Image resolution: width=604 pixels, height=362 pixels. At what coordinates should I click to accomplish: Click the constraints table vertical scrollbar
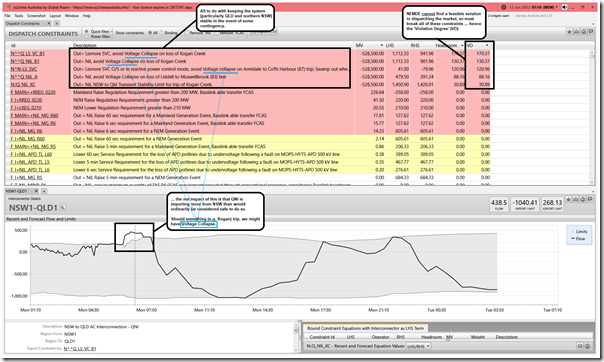pyautogui.click(x=592, y=117)
